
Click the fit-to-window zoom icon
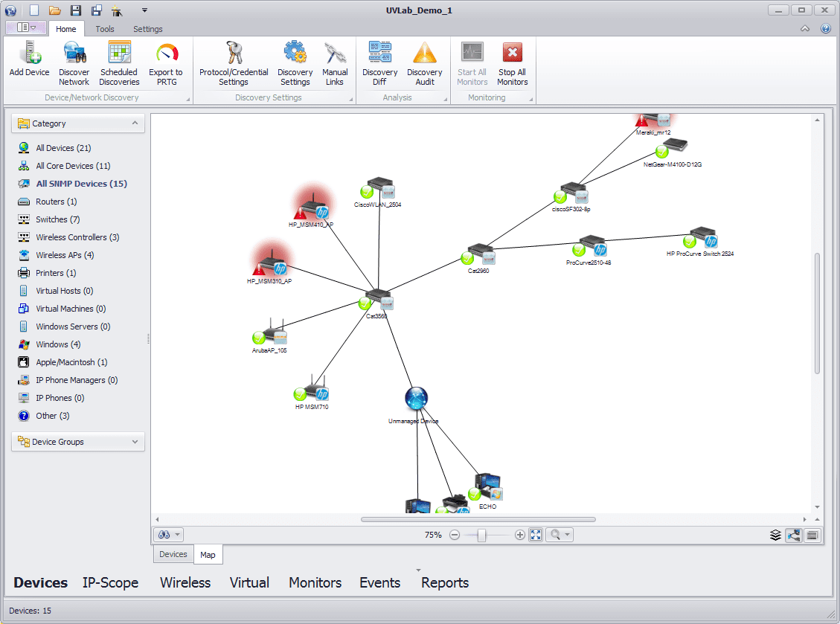coord(536,535)
